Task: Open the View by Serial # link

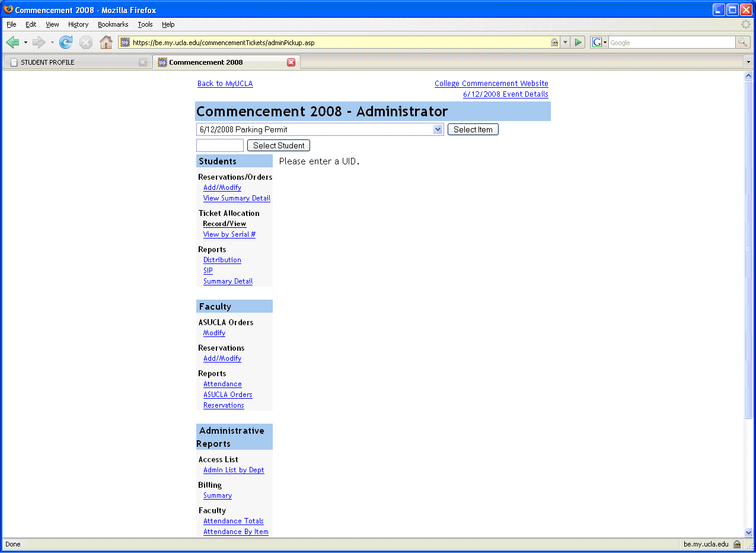Action: point(229,234)
